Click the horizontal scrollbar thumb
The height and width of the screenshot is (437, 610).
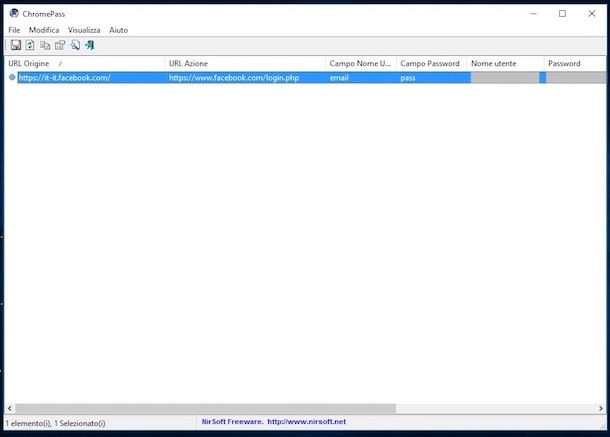[205, 408]
